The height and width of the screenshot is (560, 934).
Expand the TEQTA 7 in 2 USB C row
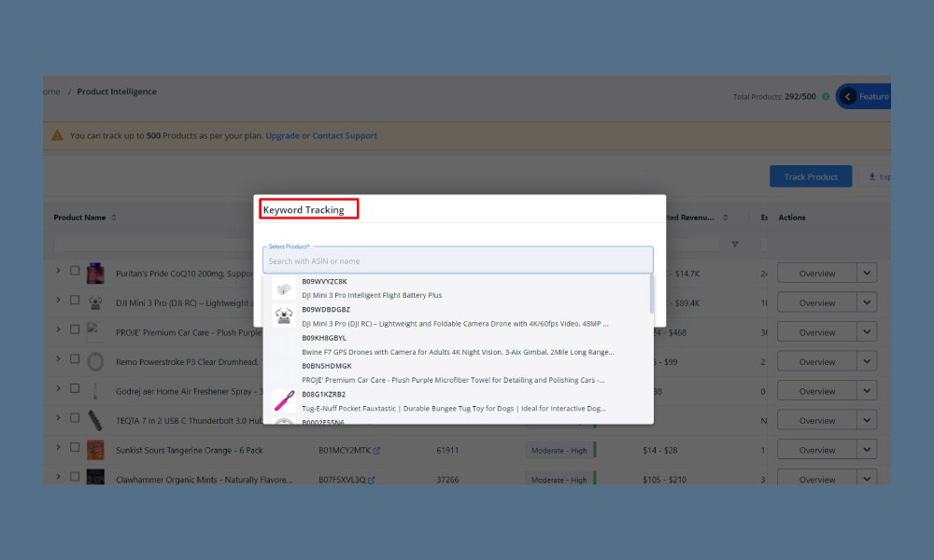[x=58, y=418]
